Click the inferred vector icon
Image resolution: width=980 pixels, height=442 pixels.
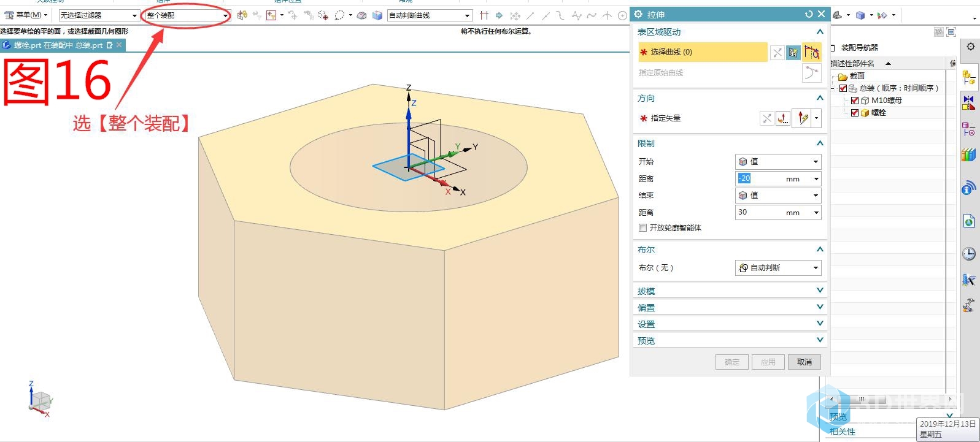click(x=803, y=118)
